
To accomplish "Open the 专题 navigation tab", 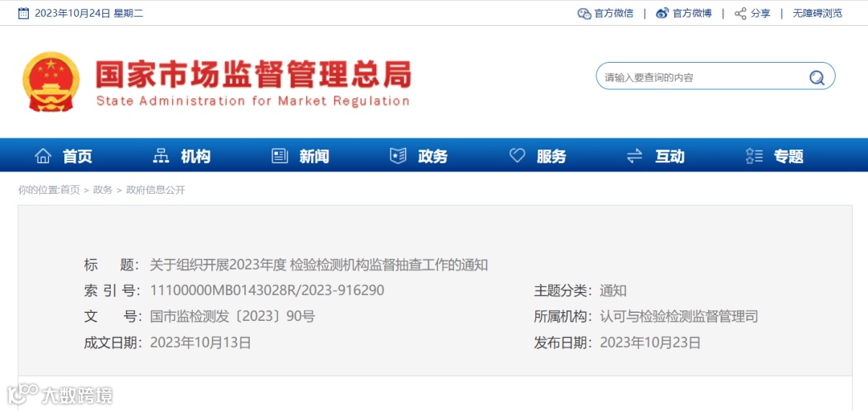I will click(x=789, y=157).
